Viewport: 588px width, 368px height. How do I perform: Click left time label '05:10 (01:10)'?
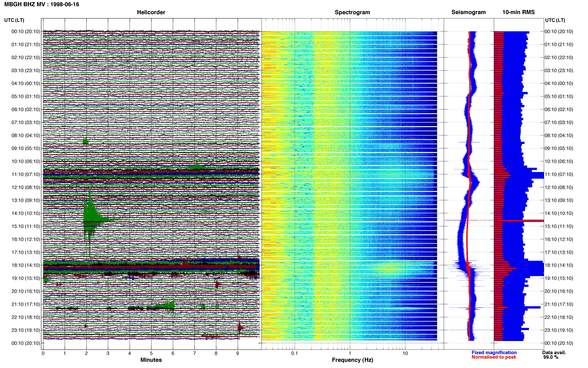click(26, 96)
